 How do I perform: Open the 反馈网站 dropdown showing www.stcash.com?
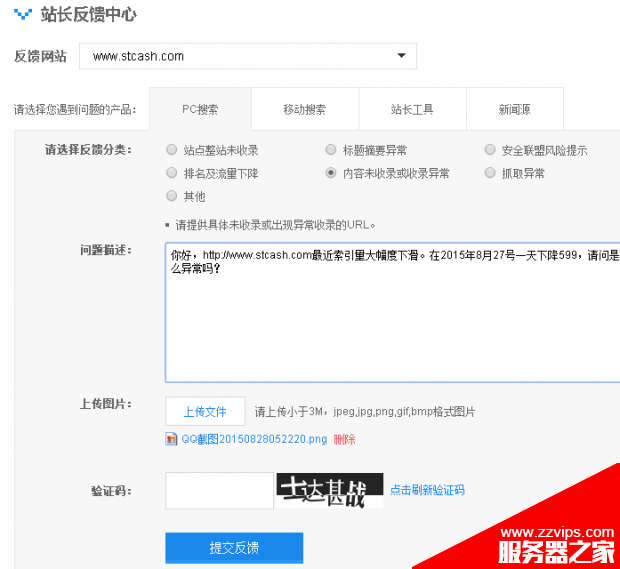pos(248,56)
